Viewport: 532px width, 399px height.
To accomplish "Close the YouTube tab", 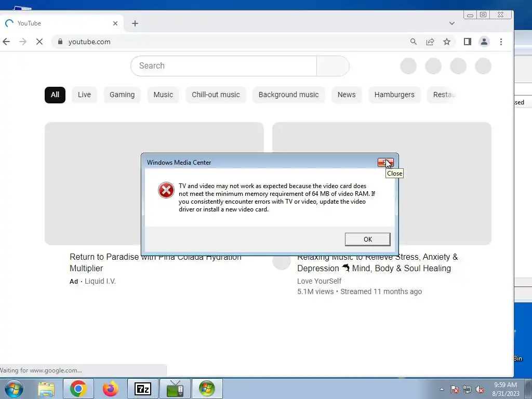I will [x=115, y=23].
